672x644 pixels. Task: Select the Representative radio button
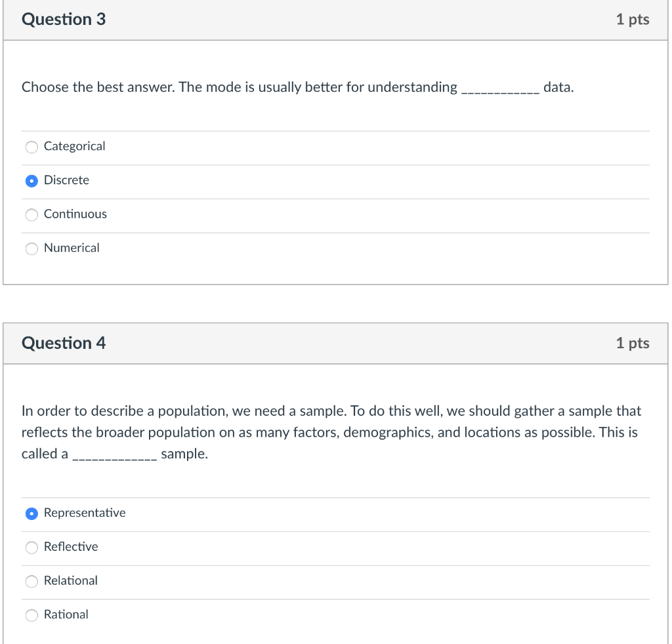(x=31, y=513)
